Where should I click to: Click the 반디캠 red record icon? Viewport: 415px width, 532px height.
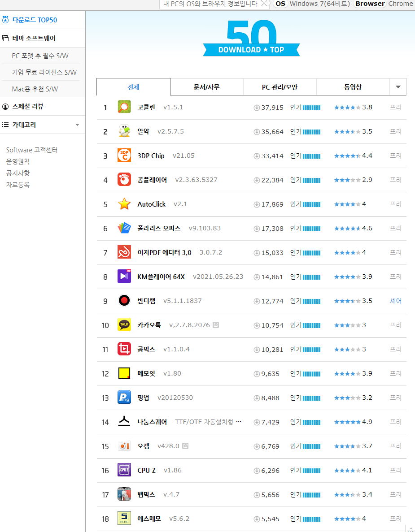tap(124, 301)
